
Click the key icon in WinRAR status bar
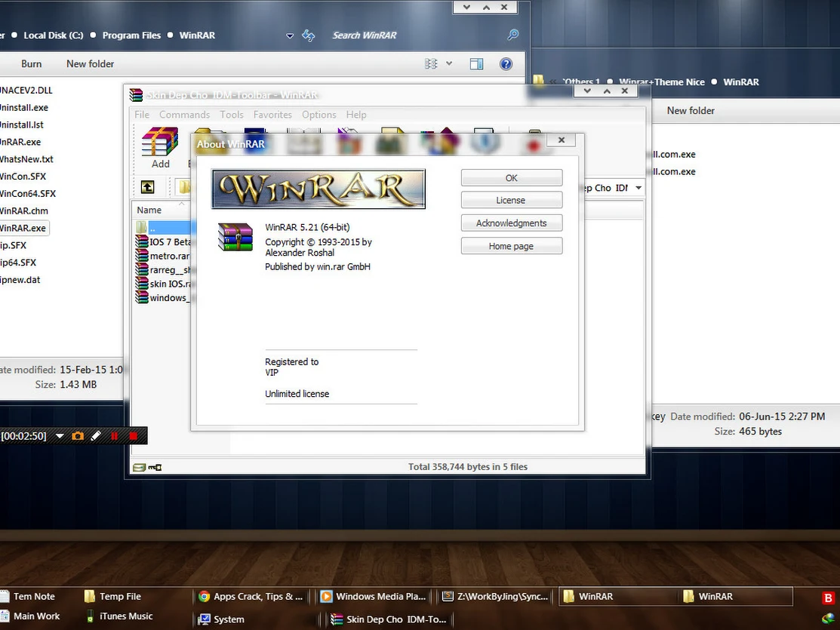(155, 467)
